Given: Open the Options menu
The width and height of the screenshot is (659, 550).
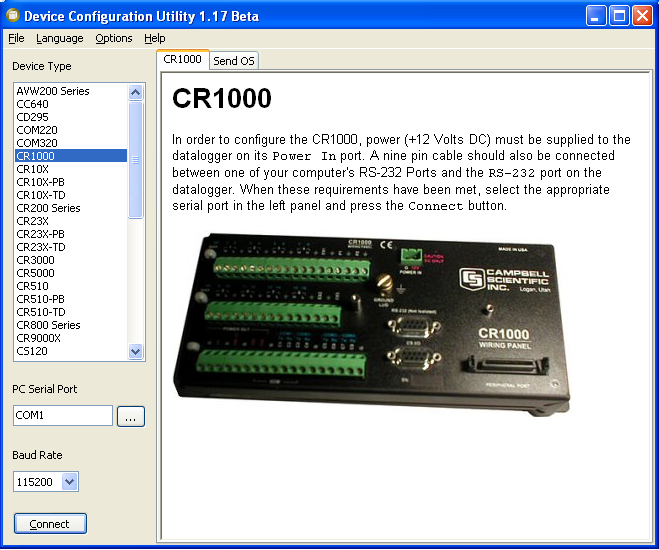Looking at the screenshot, I should click(114, 38).
